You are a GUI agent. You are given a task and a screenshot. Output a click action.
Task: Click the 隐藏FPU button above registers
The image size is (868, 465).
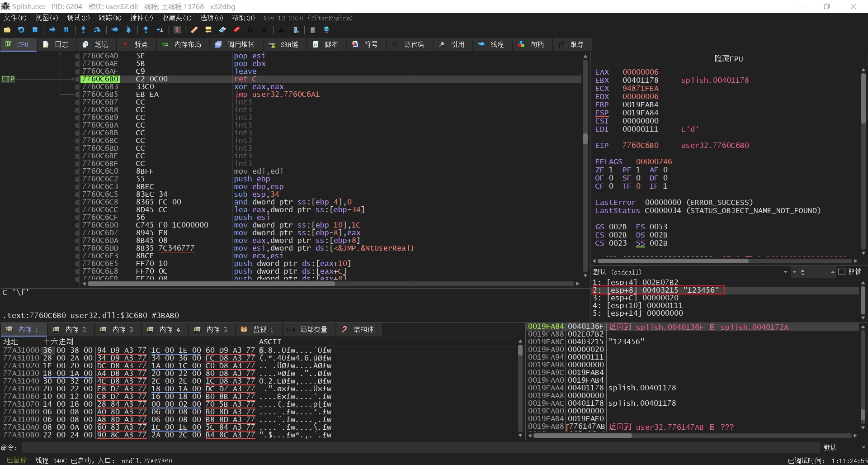coord(728,59)
